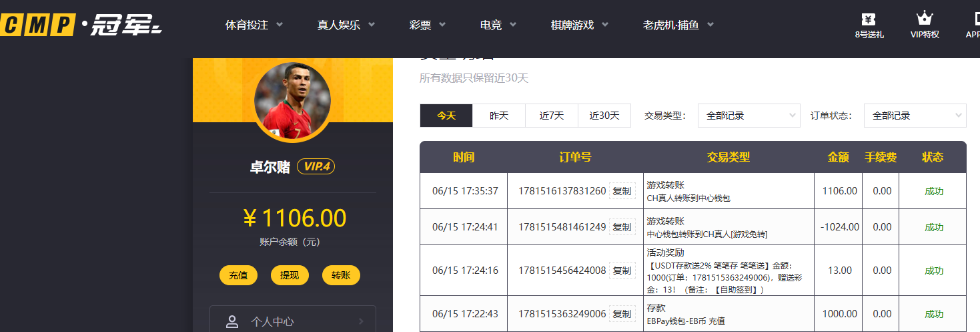This screenshot has height=332, width=980.
Task: Click 成功 status in 存款 row
Action: click(934, 314)
